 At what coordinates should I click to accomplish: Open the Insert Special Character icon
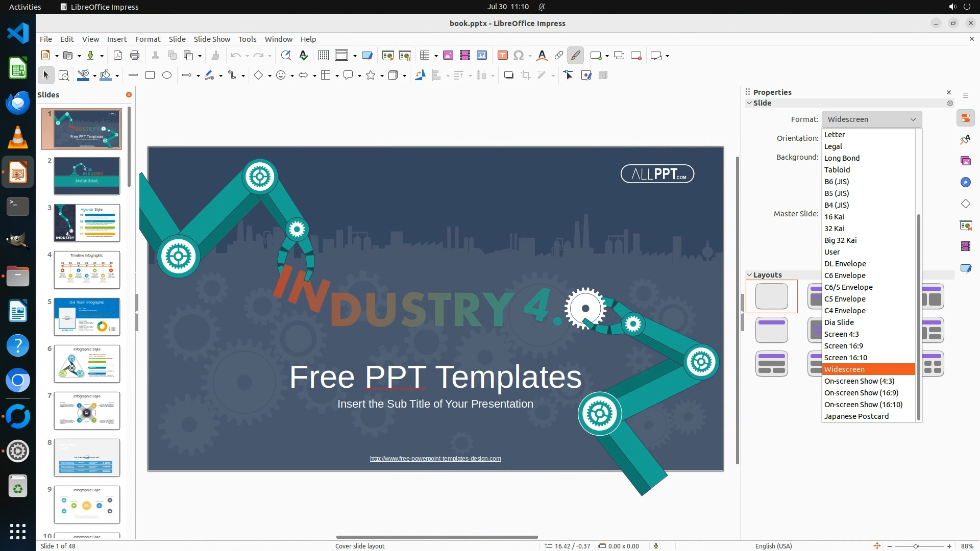tap(519, 56)
